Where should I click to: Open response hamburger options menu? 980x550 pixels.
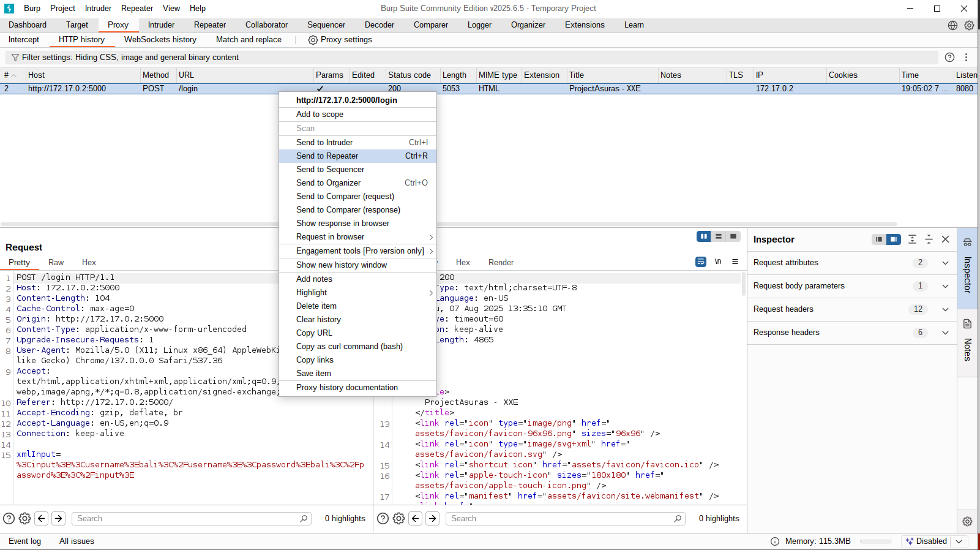[735, 262]
